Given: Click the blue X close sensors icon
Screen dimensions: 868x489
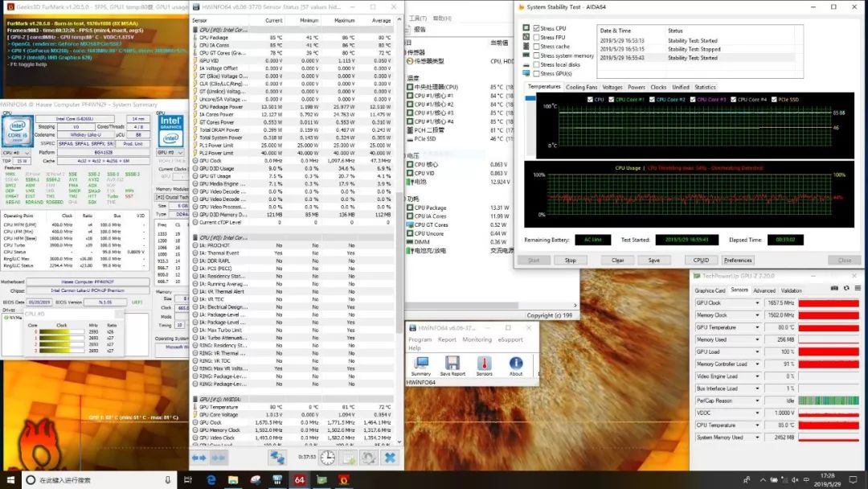Looking at the screenshot, I should (x=390, y=458).
